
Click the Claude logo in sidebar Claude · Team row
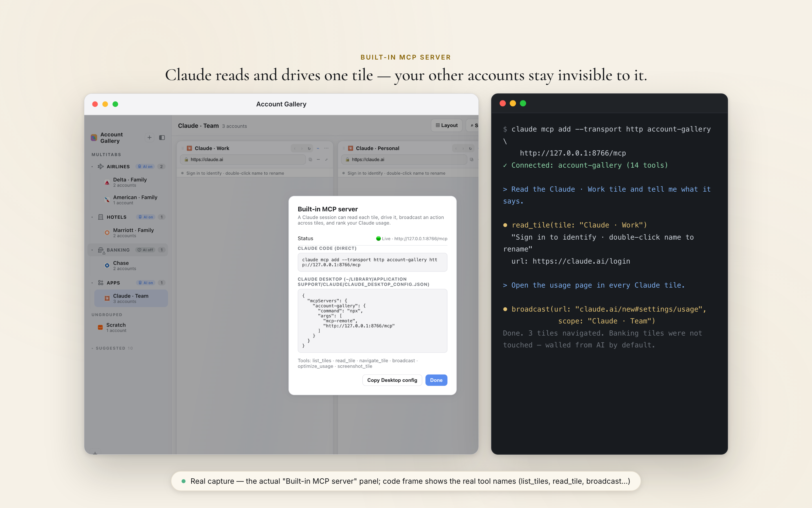tap(107, 298)
